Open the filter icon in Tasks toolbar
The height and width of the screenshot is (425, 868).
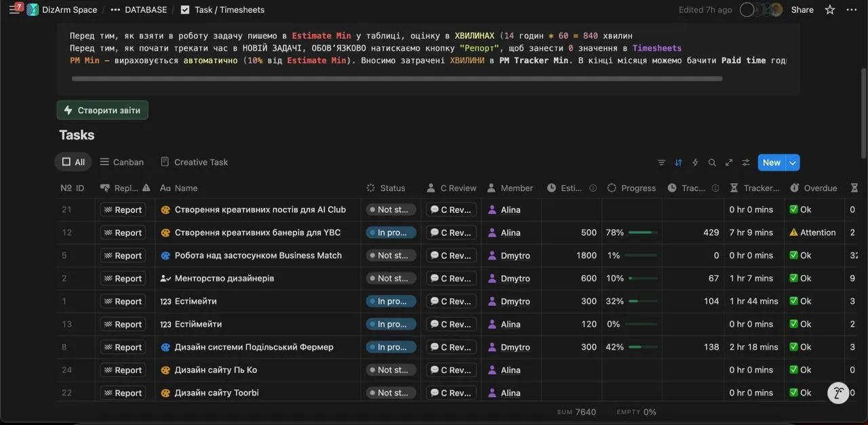661,163
